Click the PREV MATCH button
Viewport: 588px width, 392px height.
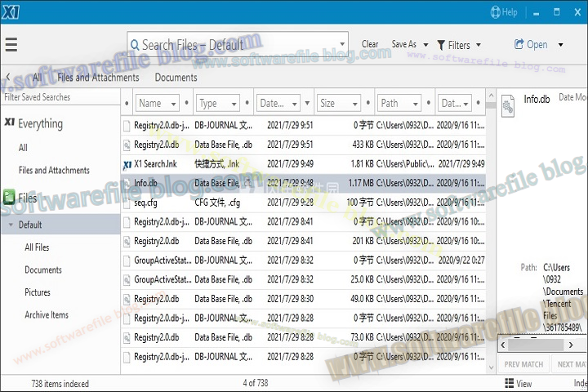[523, 364]
